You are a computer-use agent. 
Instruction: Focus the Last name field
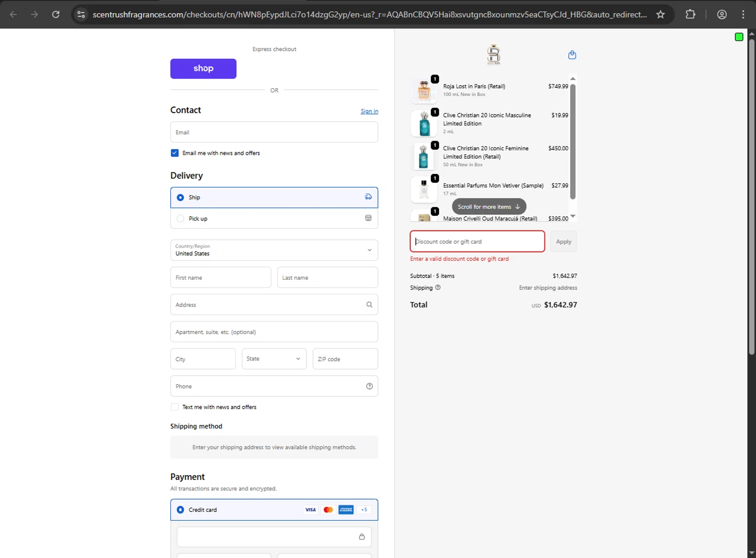[328, 277]
